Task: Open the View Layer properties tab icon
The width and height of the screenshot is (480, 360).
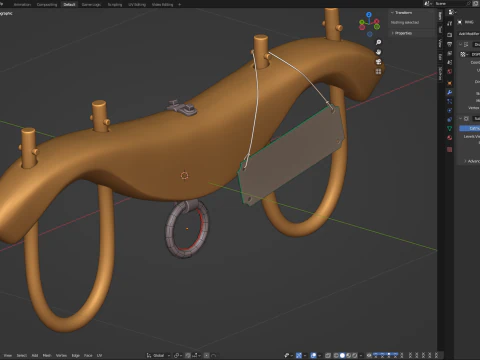Action: (x=450, y=53)
